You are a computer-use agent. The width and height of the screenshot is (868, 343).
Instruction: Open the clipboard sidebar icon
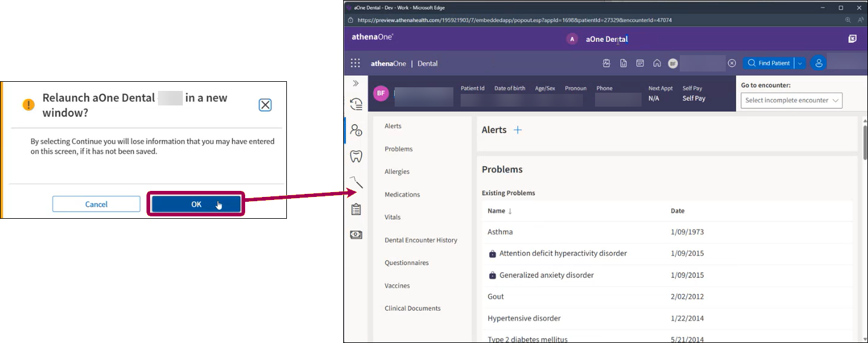point(356,209)
